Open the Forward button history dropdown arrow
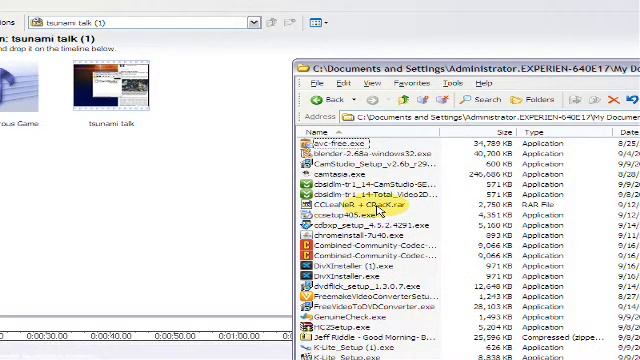 coord(388,100)
